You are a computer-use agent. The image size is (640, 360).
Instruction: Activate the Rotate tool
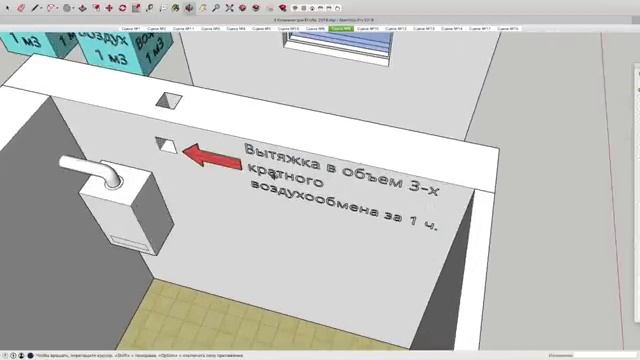(x=122, y=8)
